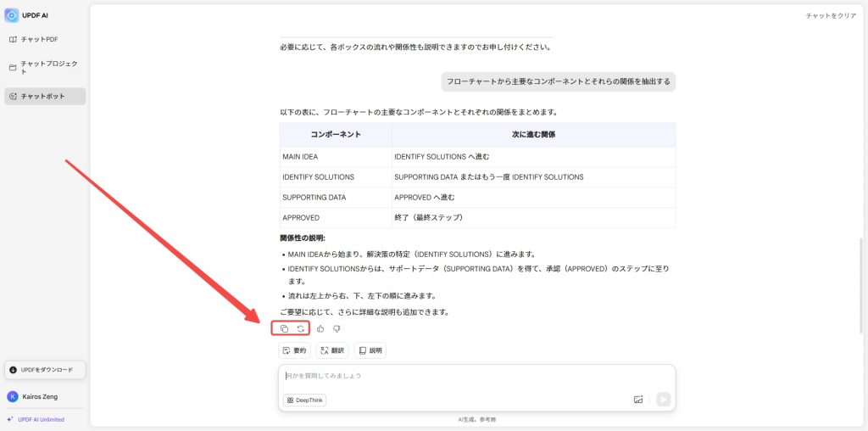868x431 pixels.
Task: Open チャットPDF in the sidebar
Action: (45, 39)
